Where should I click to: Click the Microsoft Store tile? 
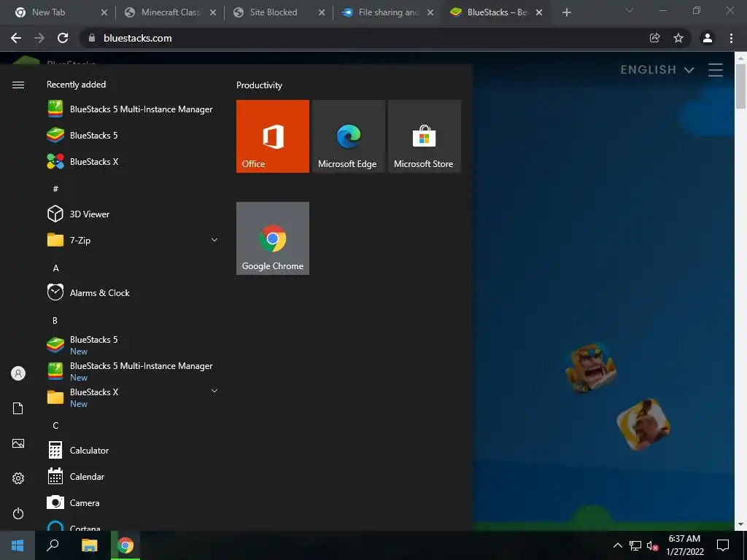[x=425, y=136]
